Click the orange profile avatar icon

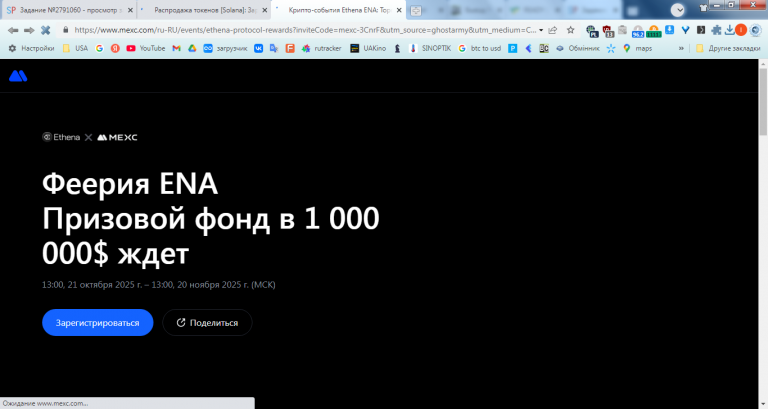click(741, 30)
